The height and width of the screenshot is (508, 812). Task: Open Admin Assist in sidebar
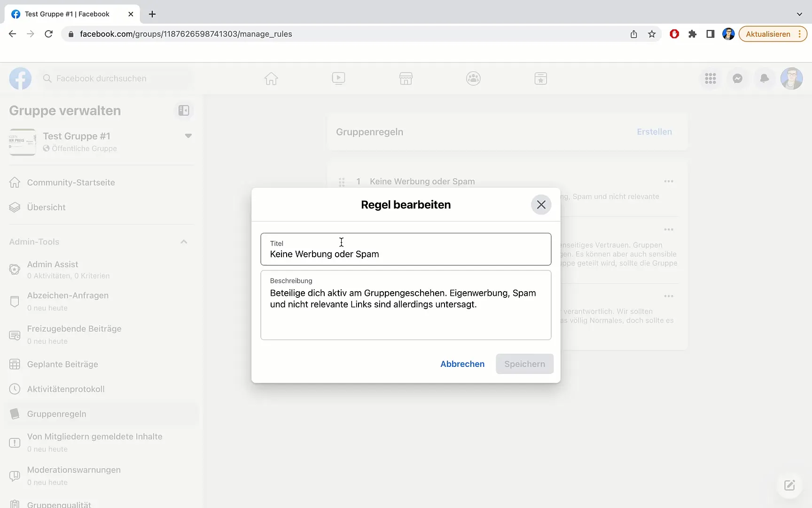(x=101, y=270)
